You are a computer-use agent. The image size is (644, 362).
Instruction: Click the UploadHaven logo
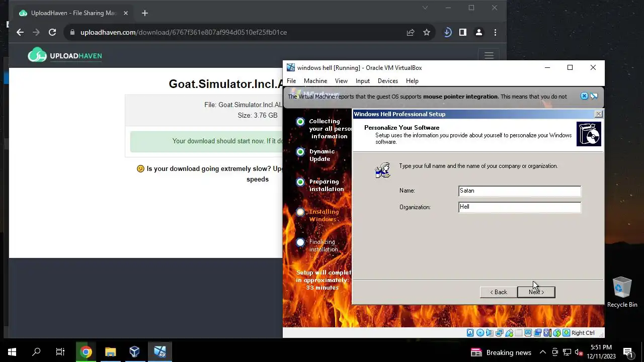[x=65, y=55]
